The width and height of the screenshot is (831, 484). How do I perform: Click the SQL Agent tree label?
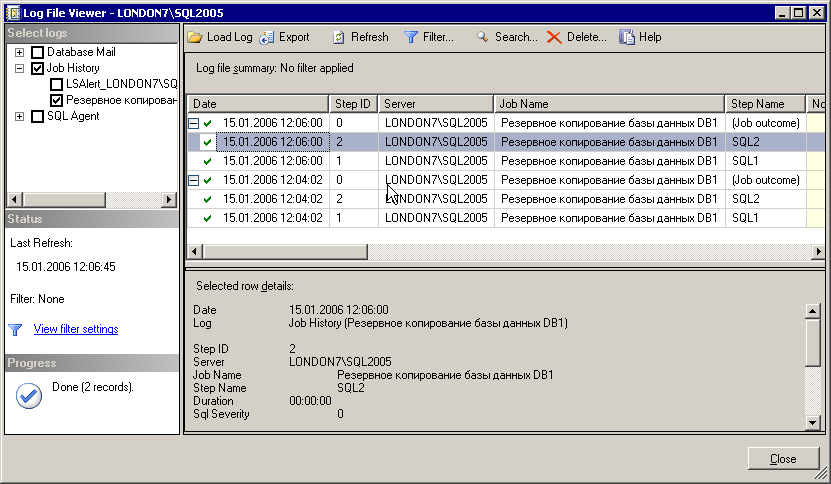[73, 116]
